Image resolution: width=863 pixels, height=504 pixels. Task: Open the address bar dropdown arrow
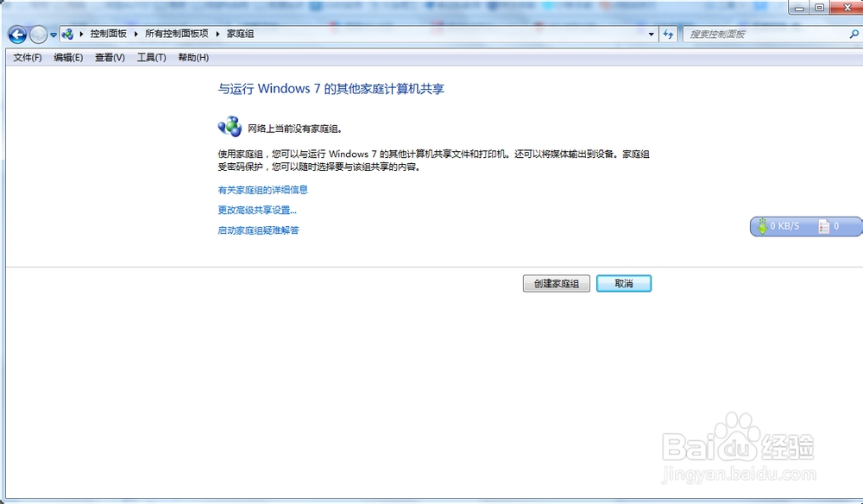(x=652, y=34)
